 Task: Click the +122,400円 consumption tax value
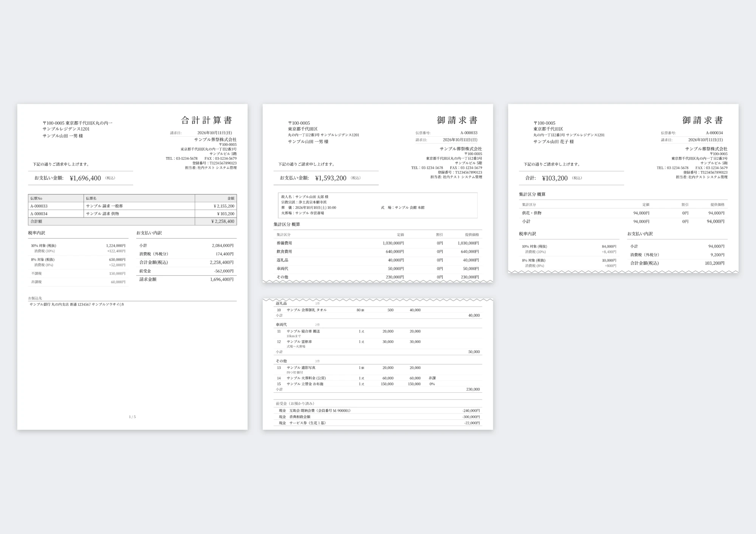coord(116,251)
